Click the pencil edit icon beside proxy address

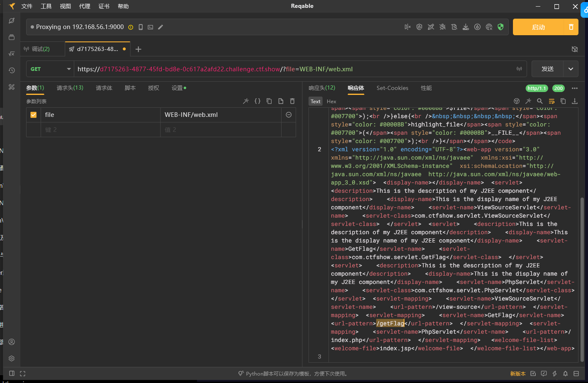tap(160, 27)
